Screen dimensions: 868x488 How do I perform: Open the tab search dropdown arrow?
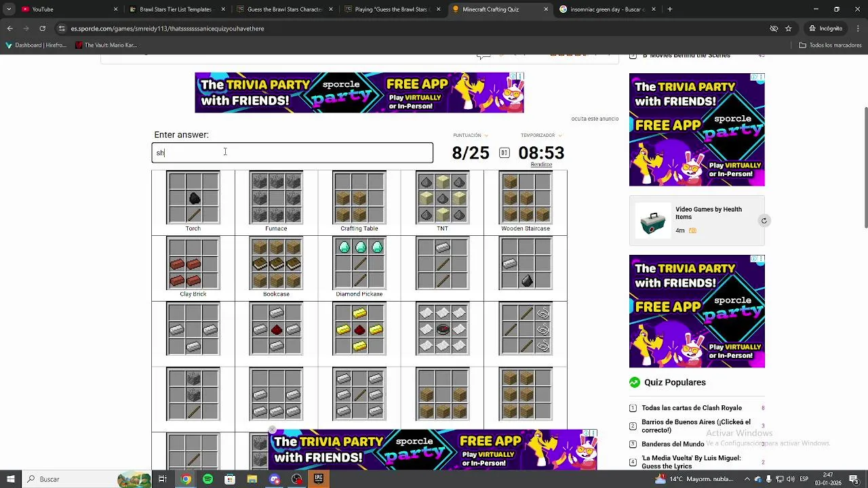click(9, 9)
